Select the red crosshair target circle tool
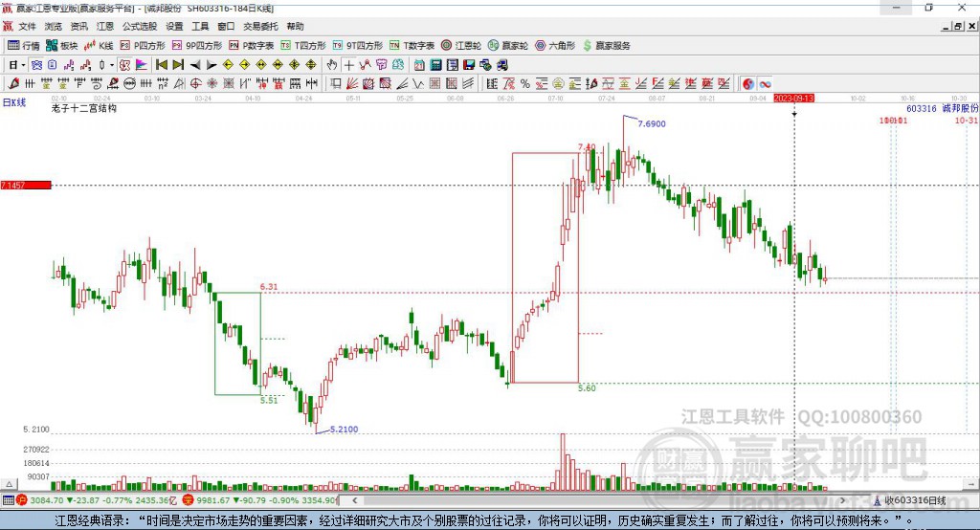This screenshot has width=980, height=530. (195, 84)
